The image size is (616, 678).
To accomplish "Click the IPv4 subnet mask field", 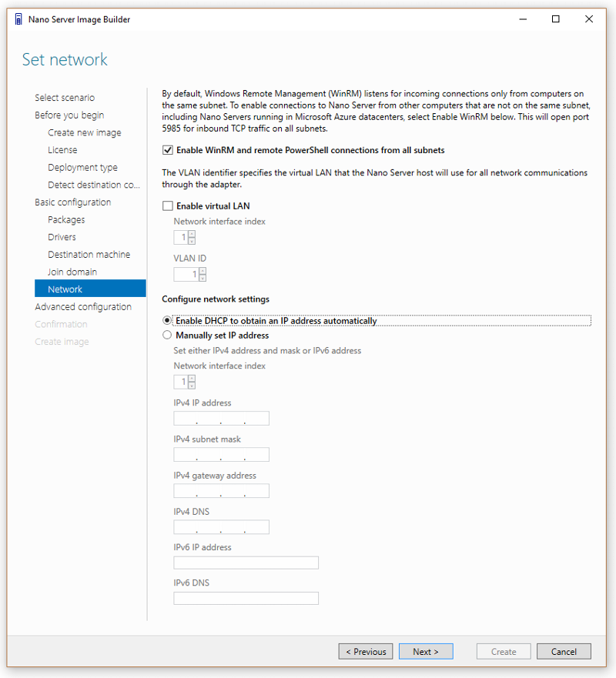I will click(222, 455).
